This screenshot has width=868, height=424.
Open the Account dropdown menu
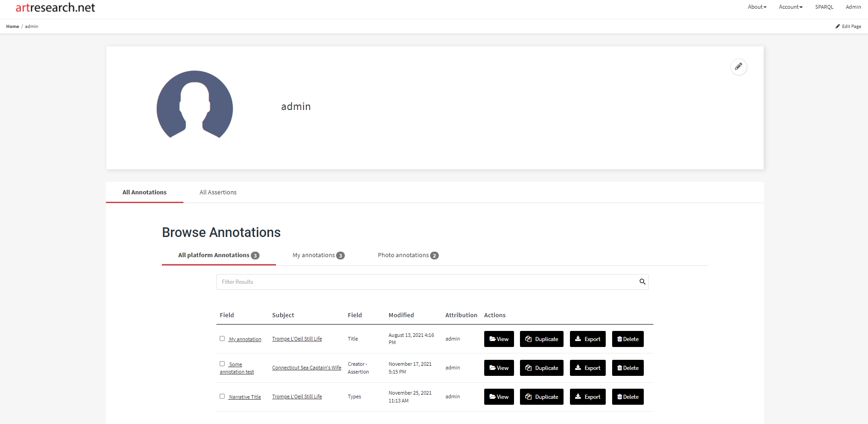click(x=791, y=7)
